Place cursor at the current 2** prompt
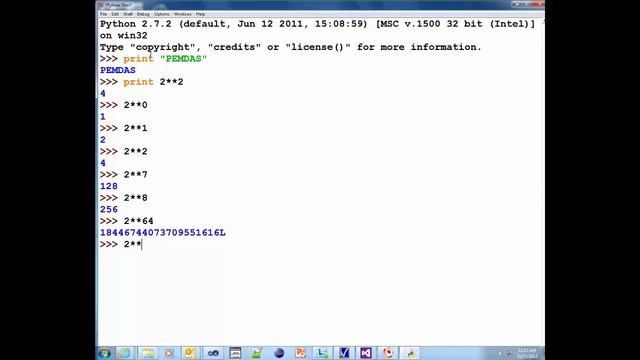Viewport: 640px width, 360px height. (x=142, y=244)
